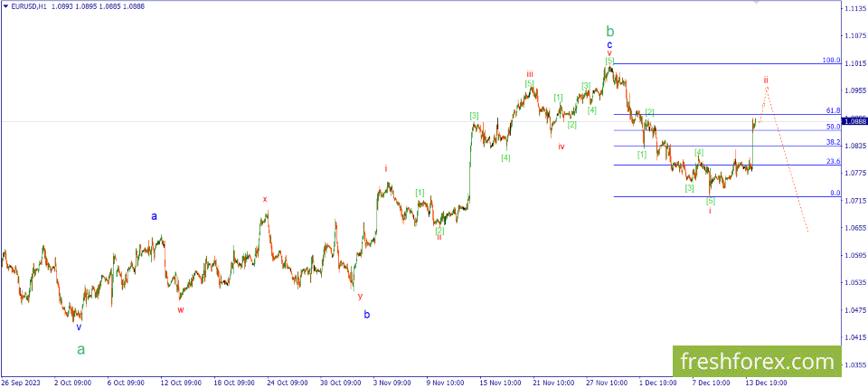The height and width of the screenshot is (388, 868).
Task: Click the 1.1015 price axis label
Action: (854, 63)
